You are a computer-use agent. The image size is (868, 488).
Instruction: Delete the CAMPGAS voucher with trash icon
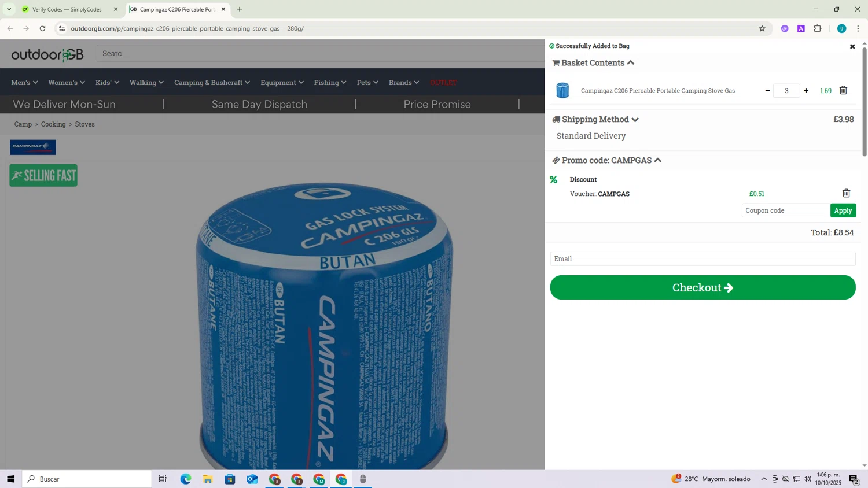(x=846, y=193)
